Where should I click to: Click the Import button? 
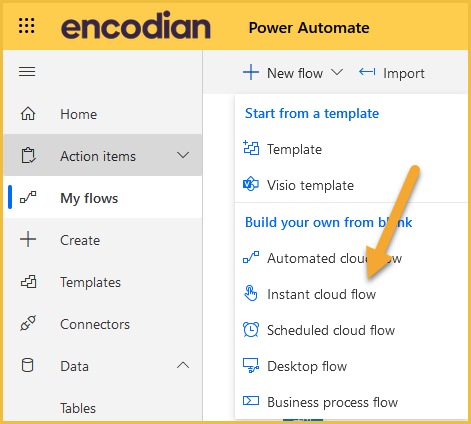[x=392, y=73]
